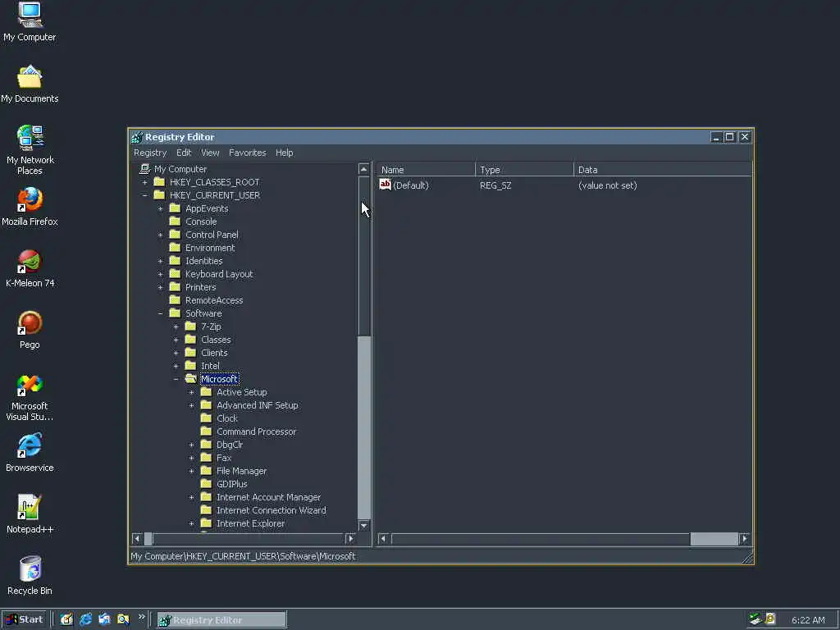Expand the HKEY_CLASSES_ROOT node
The image size is (840, 630).
(144, 182)
